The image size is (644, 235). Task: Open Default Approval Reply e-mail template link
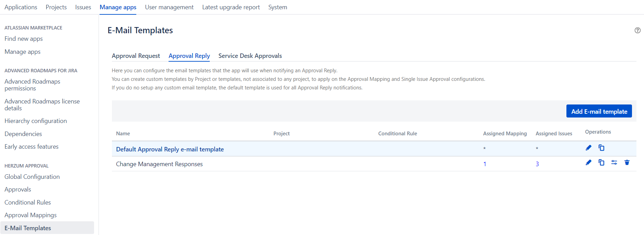click(x=170, y=149)
